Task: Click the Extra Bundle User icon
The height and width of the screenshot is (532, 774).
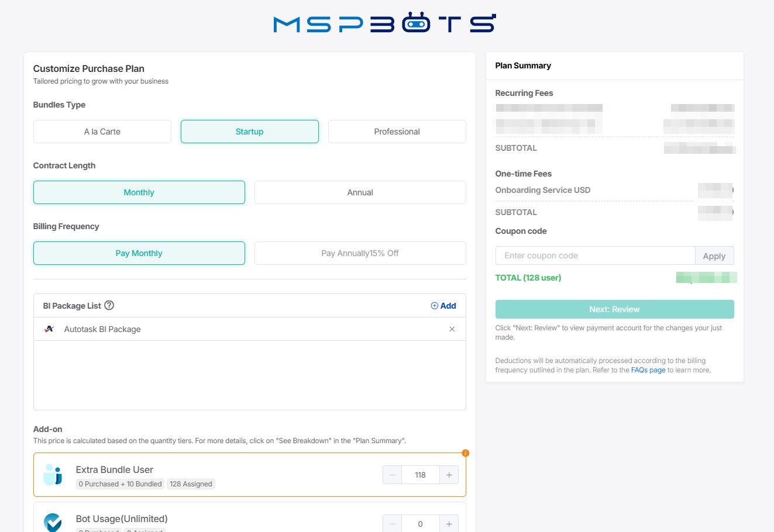Action: point(53,475)
